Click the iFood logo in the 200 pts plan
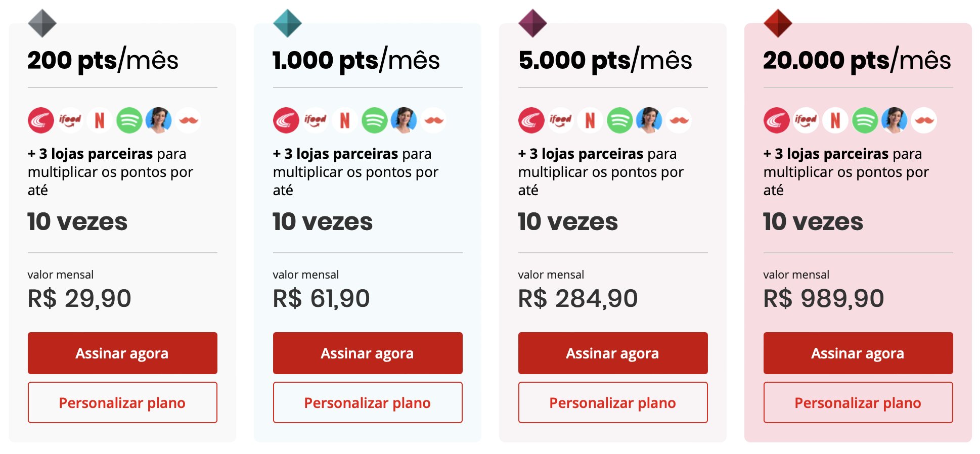Screen dimensions: 980x454 click(70, 120)
